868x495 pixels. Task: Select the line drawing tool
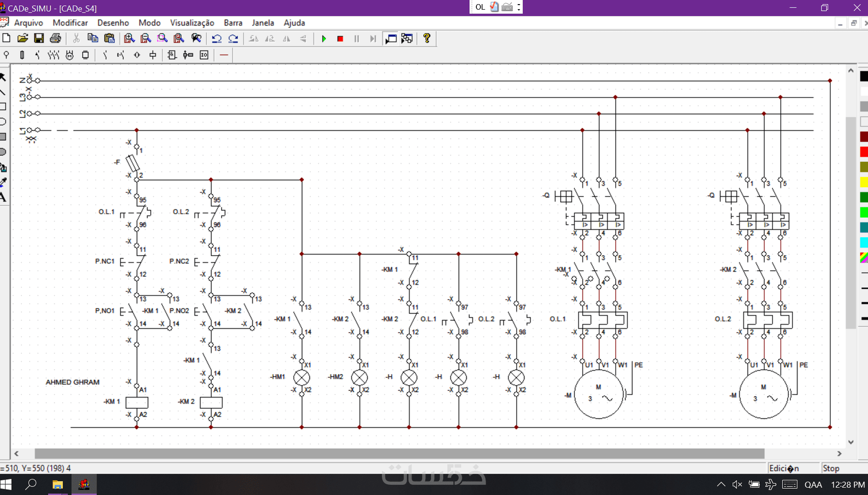(3, 92)
